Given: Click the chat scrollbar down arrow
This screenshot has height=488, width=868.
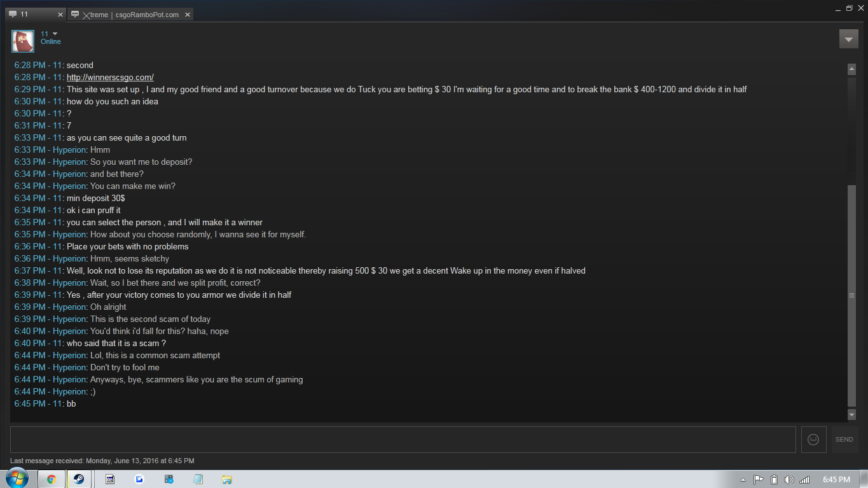Looking at the screenshot, I should click(x=852, y=414).
